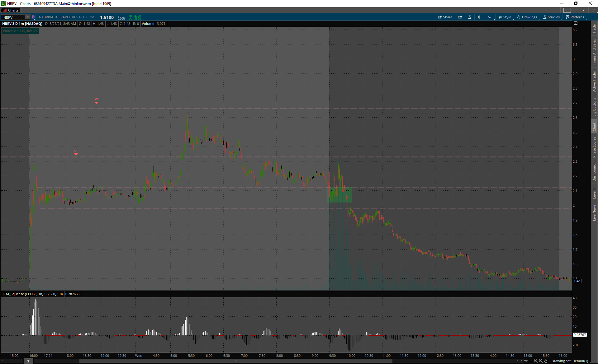The height and width of the screenshot is (364, 598).
Task: Click the pan hand drawing tool icon
Action: click(546, 361)
